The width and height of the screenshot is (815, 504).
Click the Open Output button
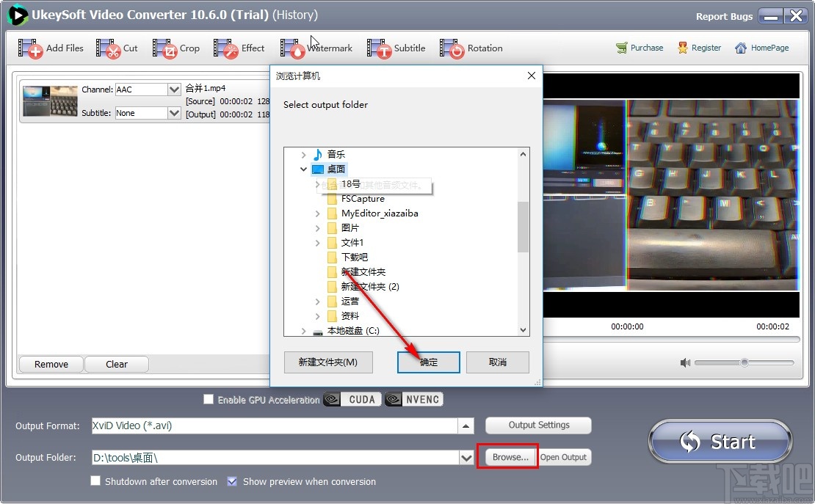click(x=563, y=457)
